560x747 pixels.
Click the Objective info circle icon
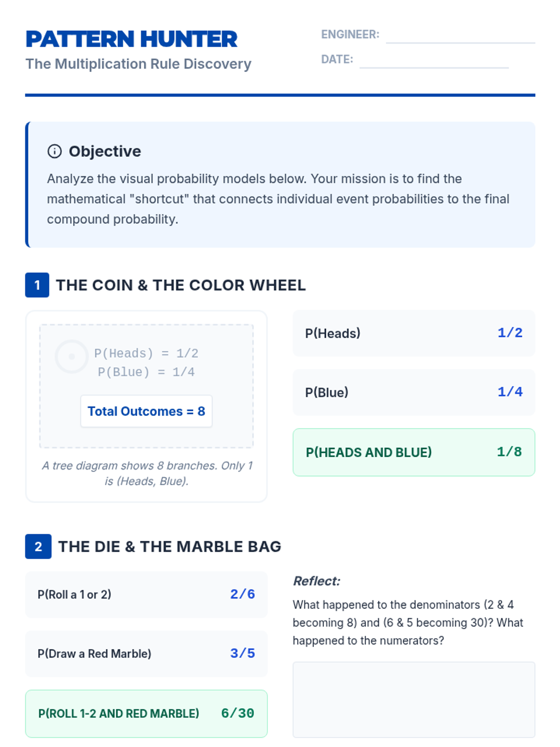click(55, 151)
